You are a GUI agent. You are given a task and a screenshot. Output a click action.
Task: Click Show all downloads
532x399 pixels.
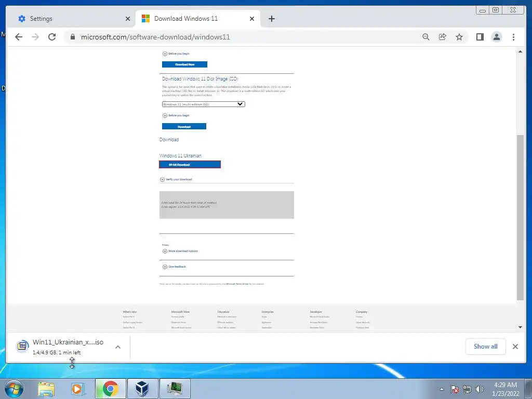click(486, 347)
